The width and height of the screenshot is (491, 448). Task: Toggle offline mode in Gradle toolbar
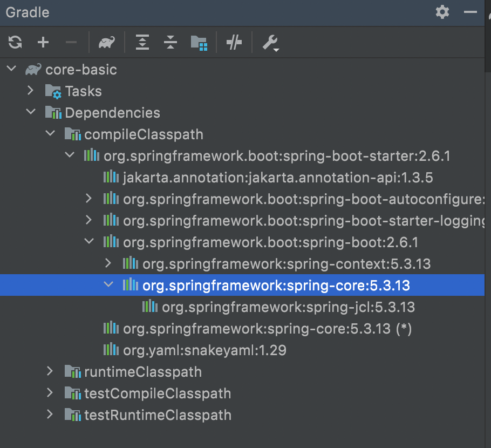click(x=234, y=42)
